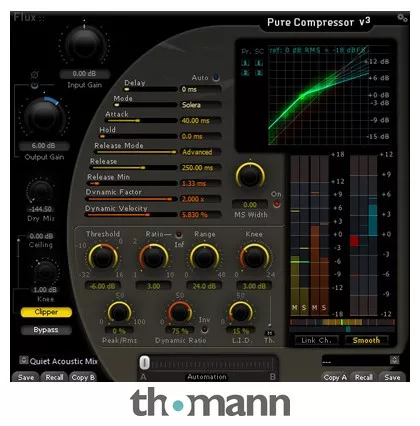The height and width of the screenshot is (426, 420).
Task: Click the 40.00 ms attack value
Action: (x=201, y=121)
